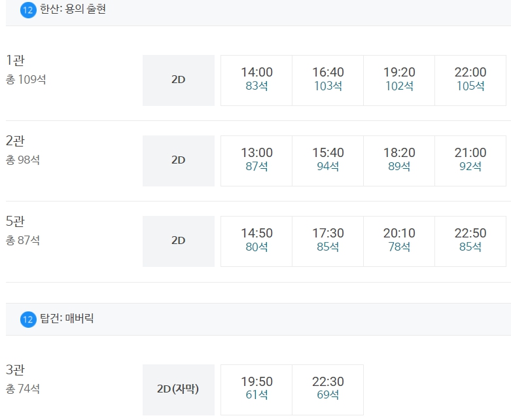Viewport: 511px width, 420px height.
Task: Select the 14:00 showtime in 1관
Action: point(256,80)
